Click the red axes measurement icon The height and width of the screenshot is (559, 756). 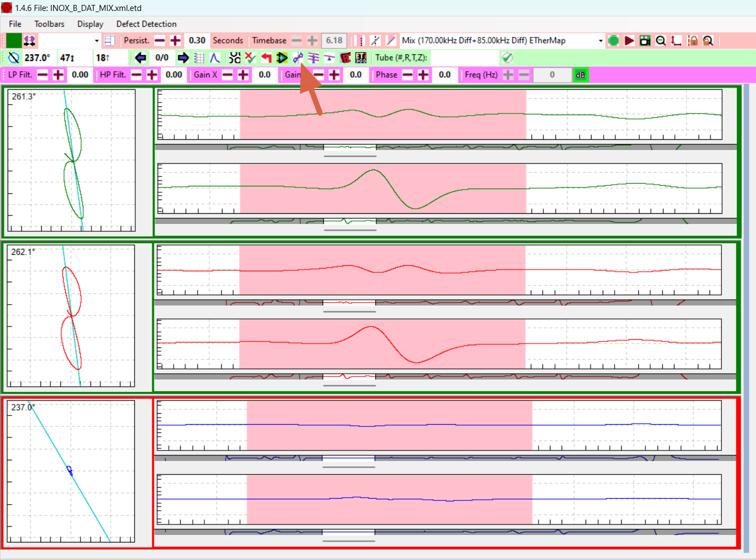point(677,41)
